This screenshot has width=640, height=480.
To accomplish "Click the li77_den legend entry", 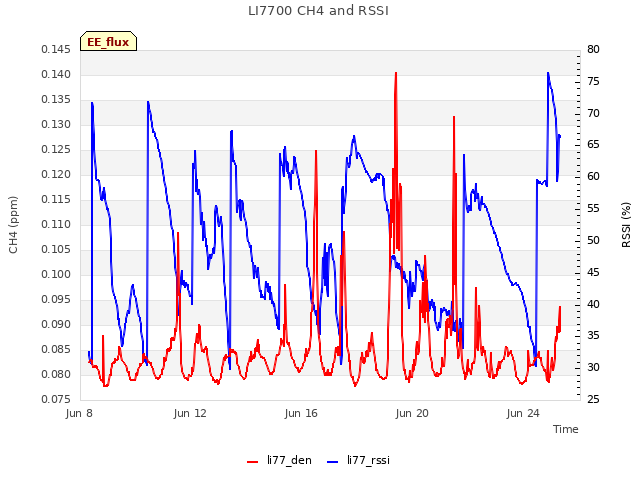I will [x=279, y=460].
